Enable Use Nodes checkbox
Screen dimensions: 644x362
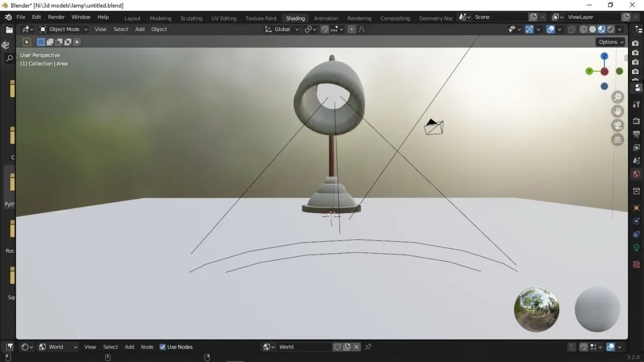(163, 347)
